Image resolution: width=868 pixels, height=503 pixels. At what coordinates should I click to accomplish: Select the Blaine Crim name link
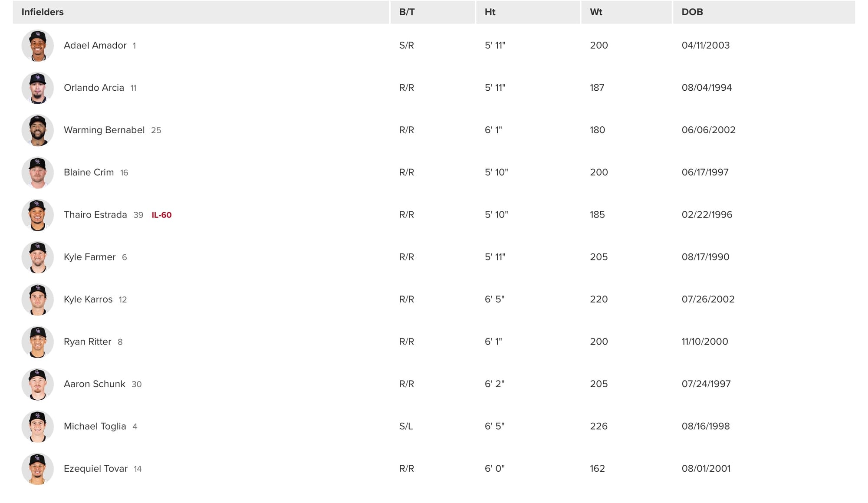tap(89, 172)
